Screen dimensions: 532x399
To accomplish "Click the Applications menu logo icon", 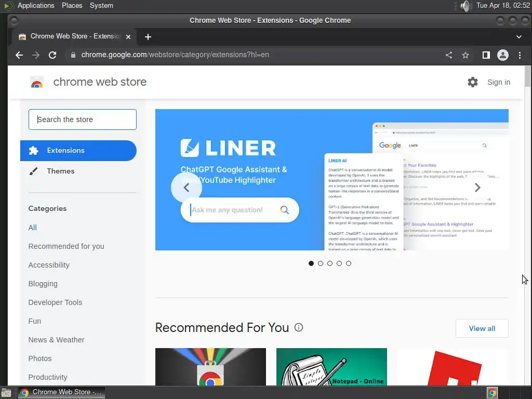I will coord(9,6).
